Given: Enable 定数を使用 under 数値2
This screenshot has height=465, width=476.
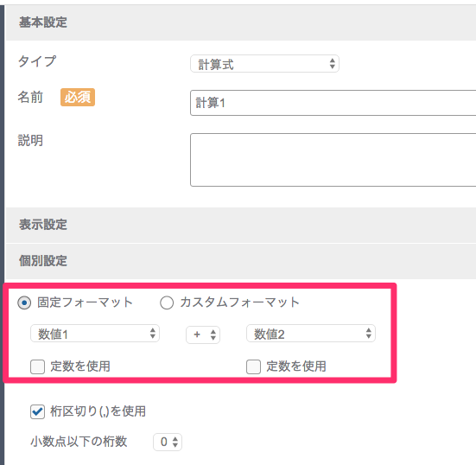Looking at the screenshot, I should 253,366.
